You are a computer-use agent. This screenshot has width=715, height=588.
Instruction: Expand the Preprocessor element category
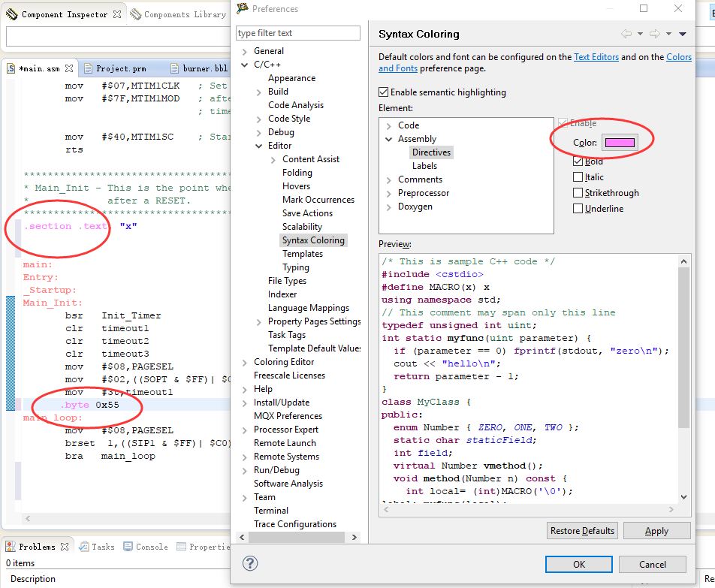[388, 194]
